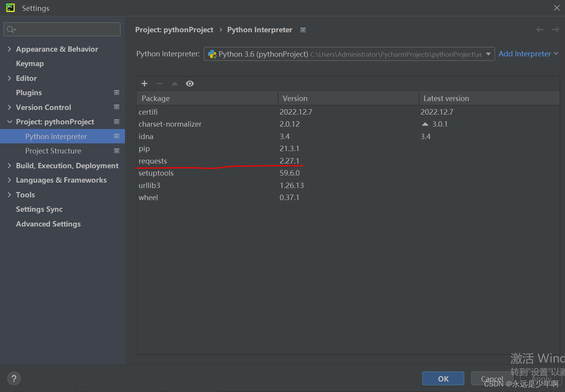The width and height of the screenshot is (565, 392).
Task: Select the charset-normalizer package row
Action: 348,124
